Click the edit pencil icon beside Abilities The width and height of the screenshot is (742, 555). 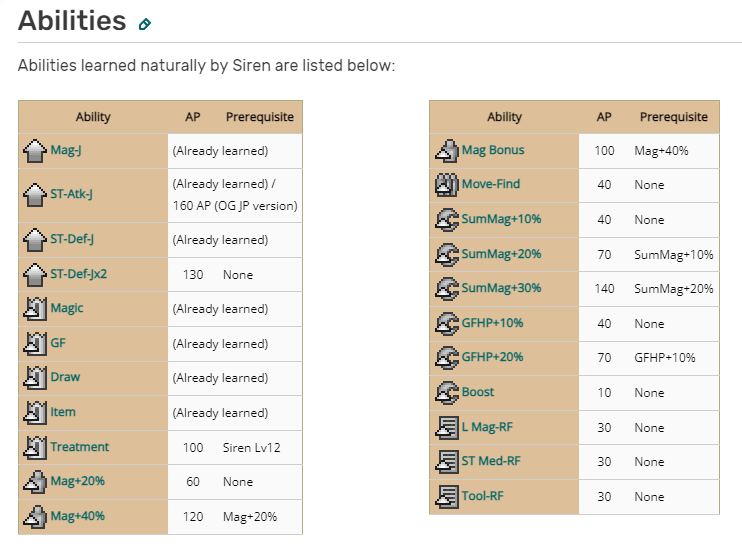click(x=145, y=24)
